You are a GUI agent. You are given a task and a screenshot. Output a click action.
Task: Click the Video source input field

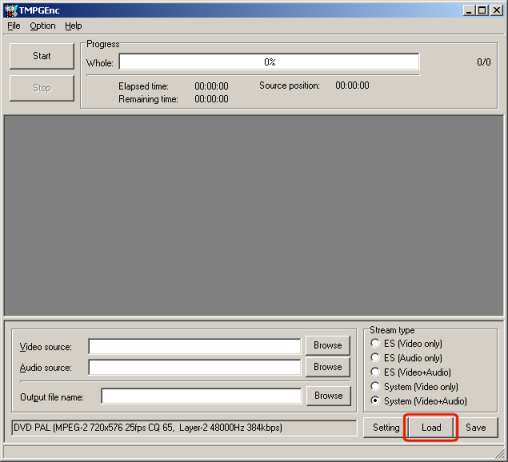point(194,346)
